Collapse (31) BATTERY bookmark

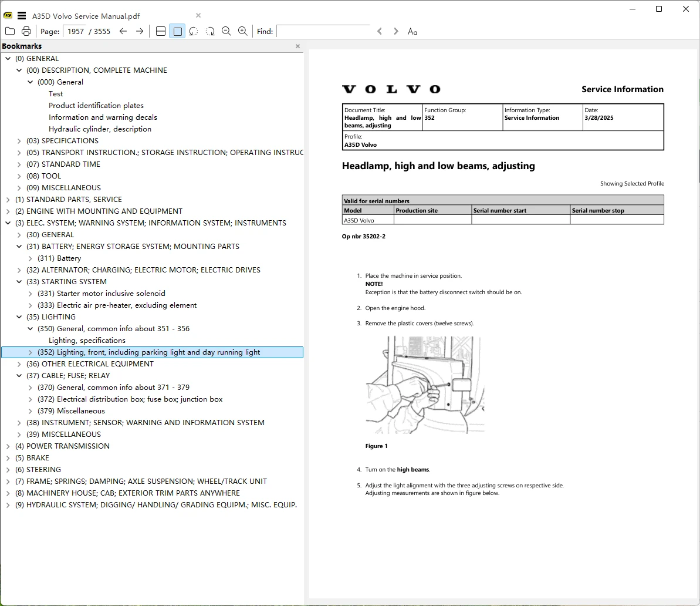(x=19, y=246)
